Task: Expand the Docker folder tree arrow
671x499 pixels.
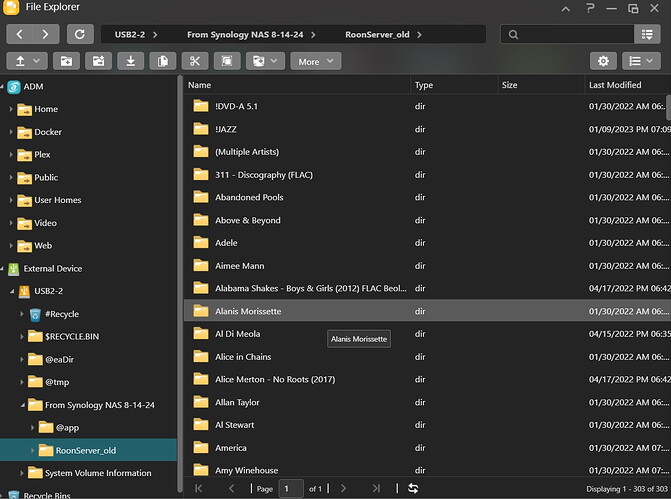Action: [x=11, y=132]
